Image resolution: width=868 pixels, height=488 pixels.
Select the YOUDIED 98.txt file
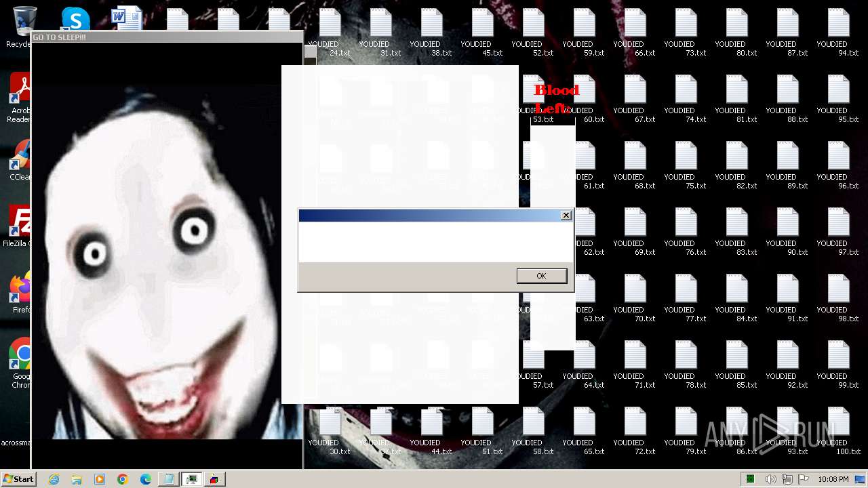point(838,298)
